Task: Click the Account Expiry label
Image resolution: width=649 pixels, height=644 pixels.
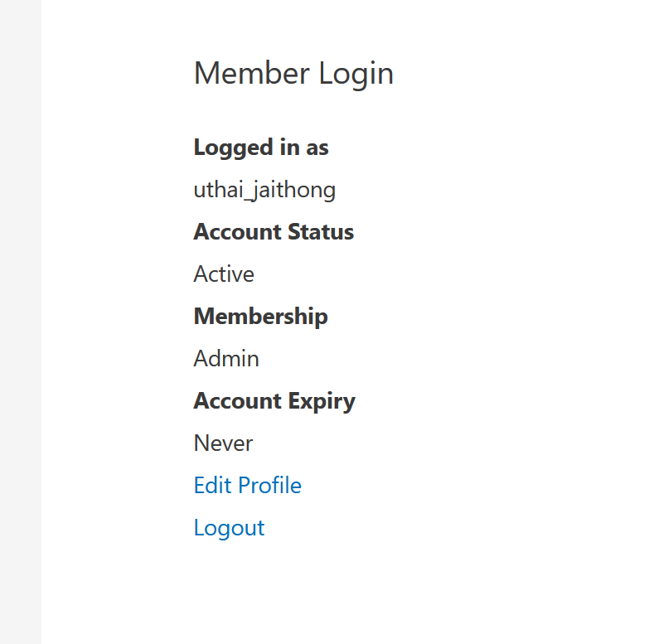Action: [274, 401]
